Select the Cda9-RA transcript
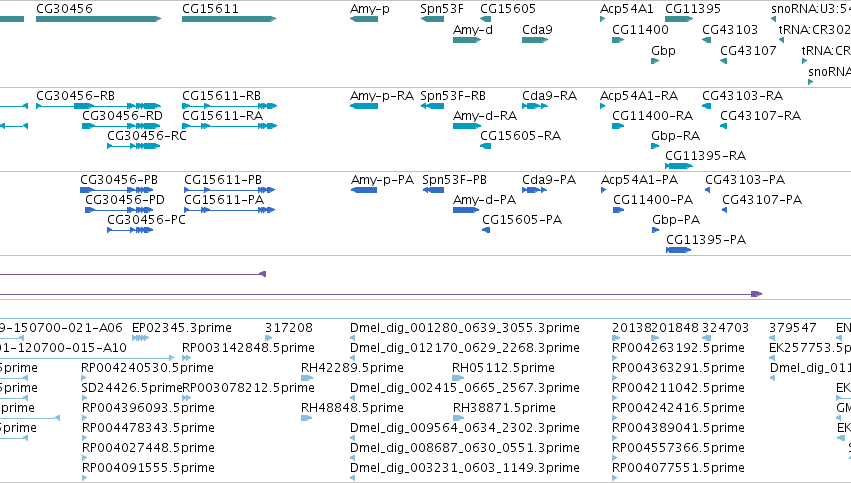 [x=535, y=106]
